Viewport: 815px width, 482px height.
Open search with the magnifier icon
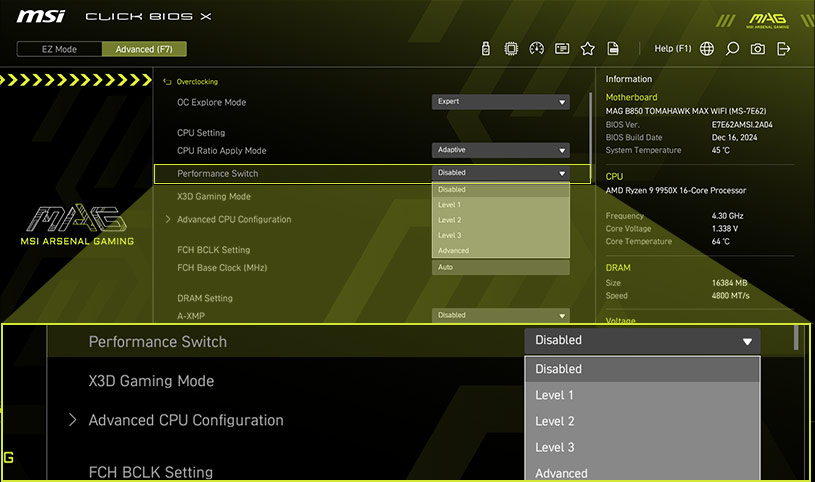tap(732, 49)
